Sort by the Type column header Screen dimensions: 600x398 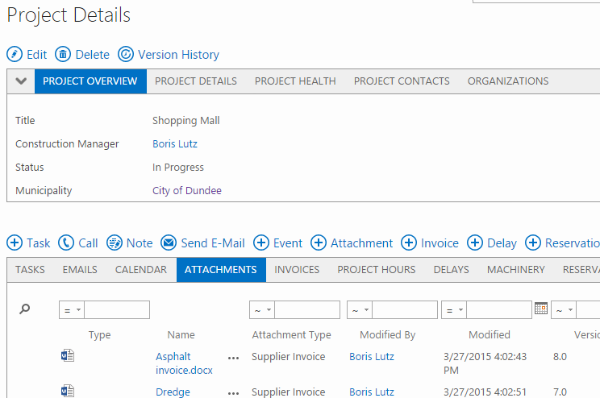pyautogui.click(x=99, y=335)
